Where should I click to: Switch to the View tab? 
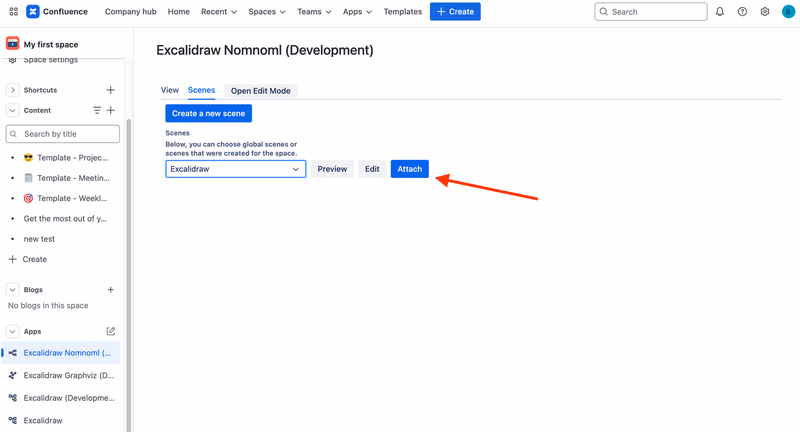point(170,90)
